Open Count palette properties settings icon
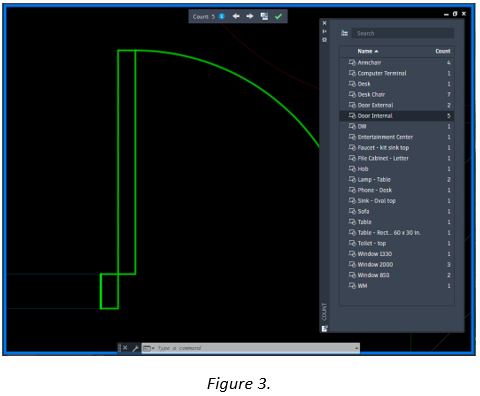This screenshot has width=480, height=396. pos(324,40)
